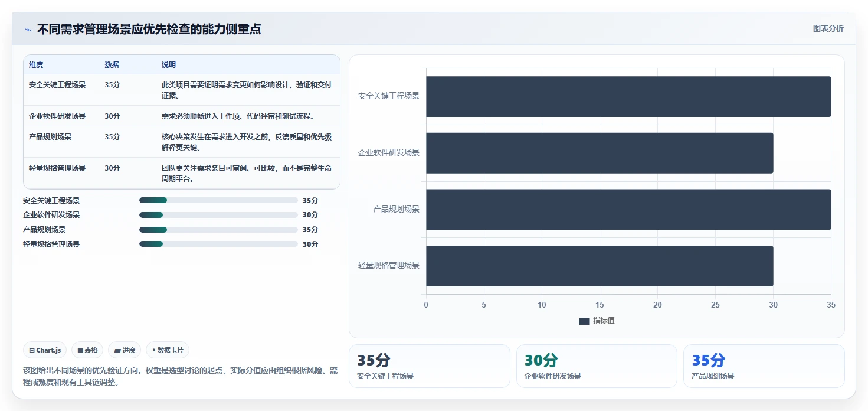Select the 进度 tag chip

pos(125,350)
